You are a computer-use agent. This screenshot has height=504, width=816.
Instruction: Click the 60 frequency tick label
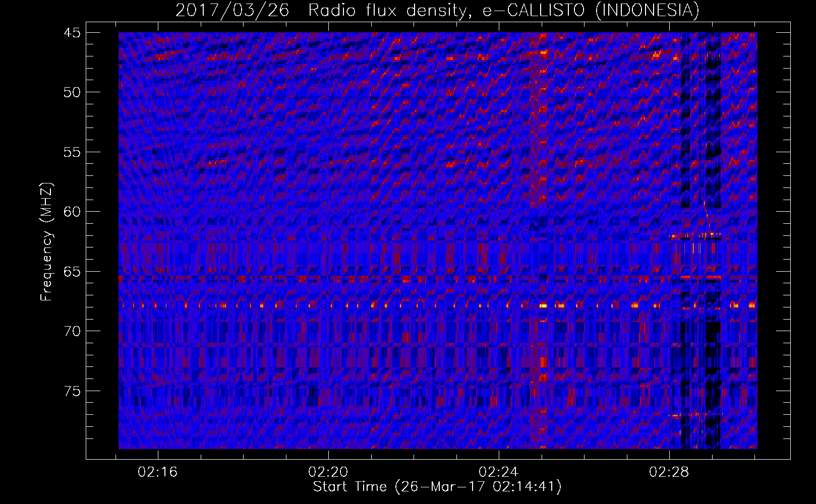coord(72,212)
